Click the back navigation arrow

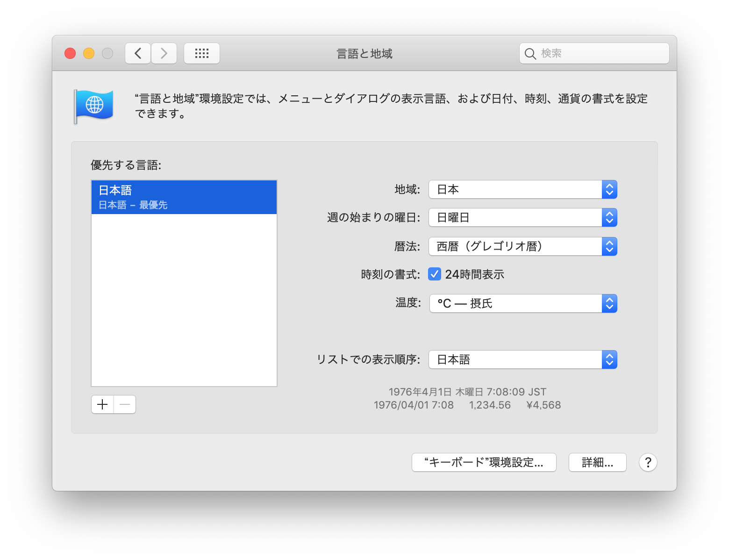pos(138,53)
